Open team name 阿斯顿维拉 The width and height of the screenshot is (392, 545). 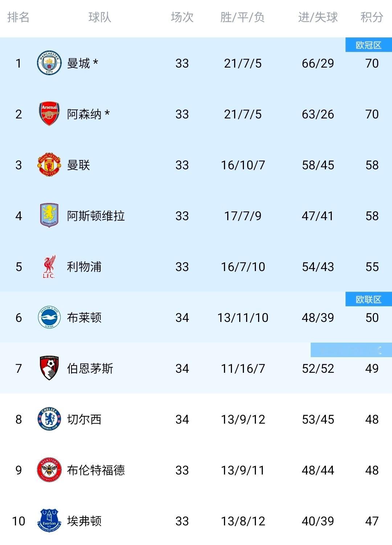(96, 216)
